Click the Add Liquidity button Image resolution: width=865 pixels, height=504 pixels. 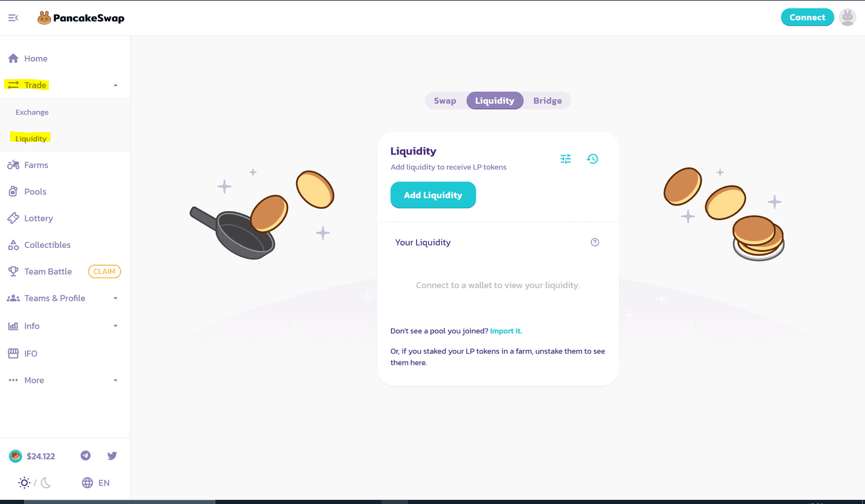[x=433, y=195]
